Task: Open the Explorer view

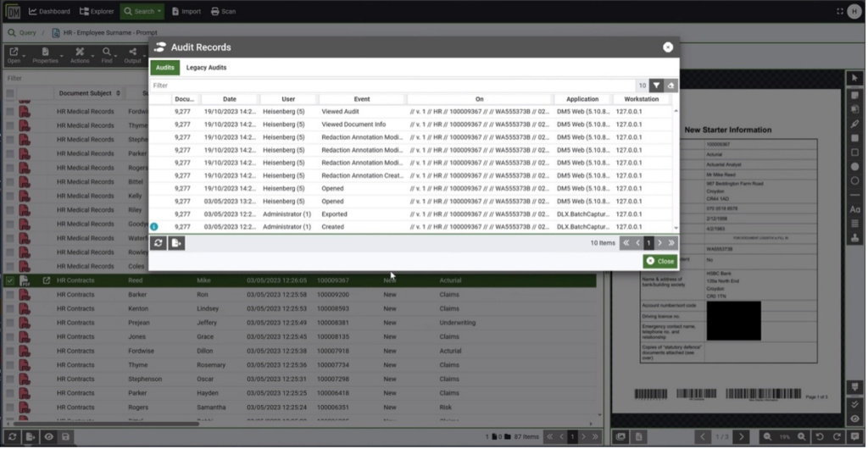Action: pos(97,11)
